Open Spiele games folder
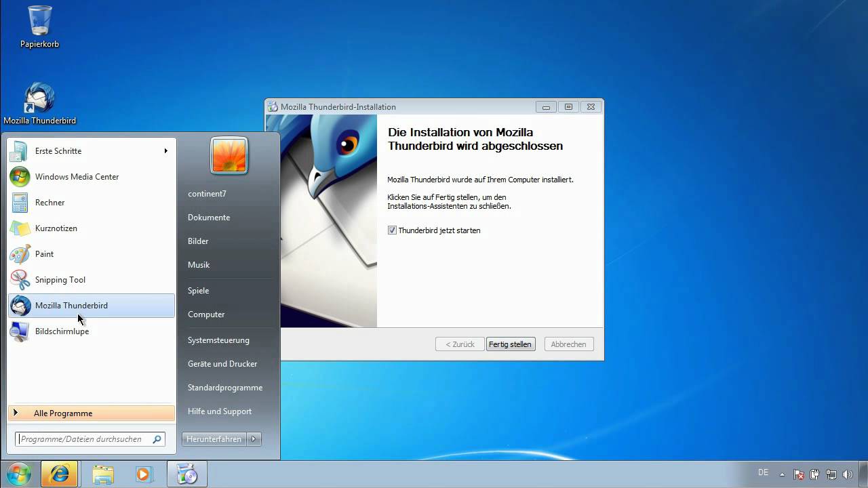 tap(198, 291)
